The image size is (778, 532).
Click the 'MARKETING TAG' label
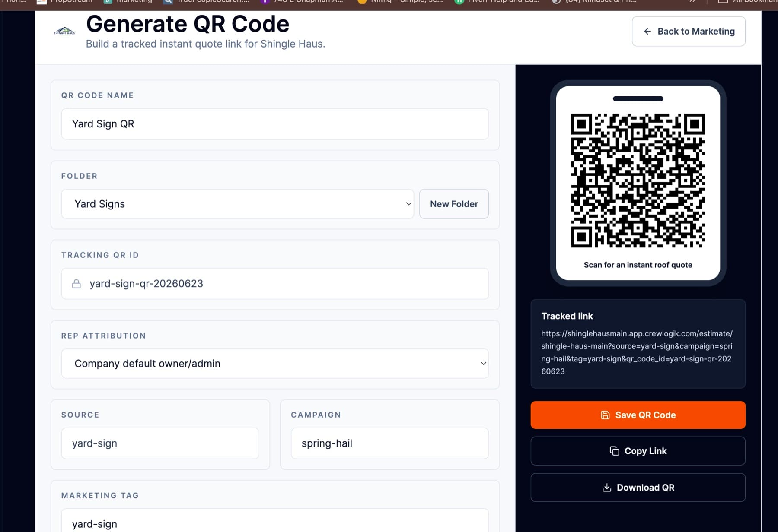click(x=100, y=496)
